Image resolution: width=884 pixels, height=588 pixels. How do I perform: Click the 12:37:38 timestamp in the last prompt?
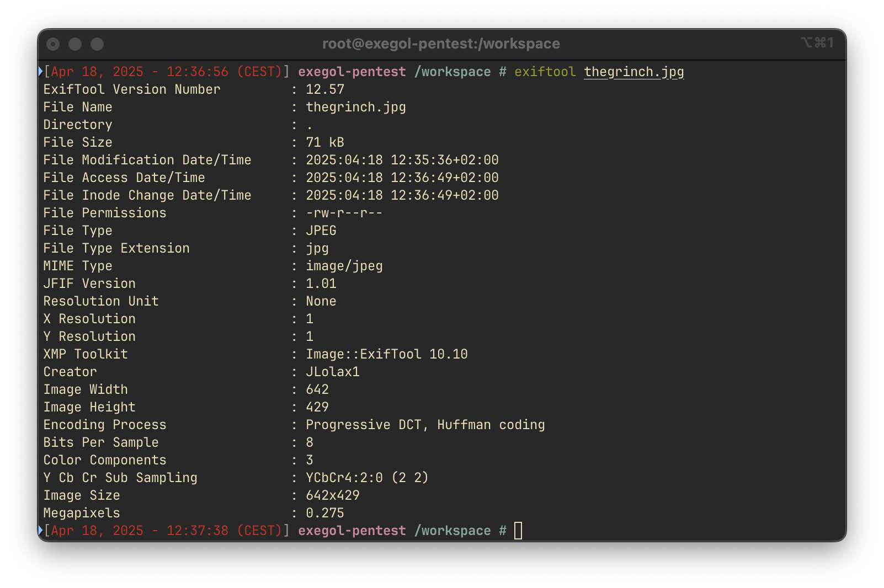[x=198, y=531]
